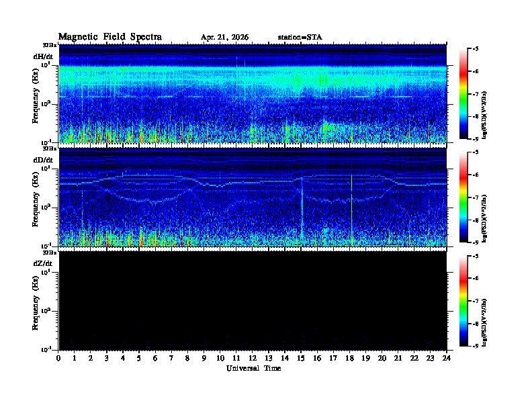This screenshot has height=411, width=532.
Task: Click the color scale bar beside dH/dt panel
Action: click(463, 94)
